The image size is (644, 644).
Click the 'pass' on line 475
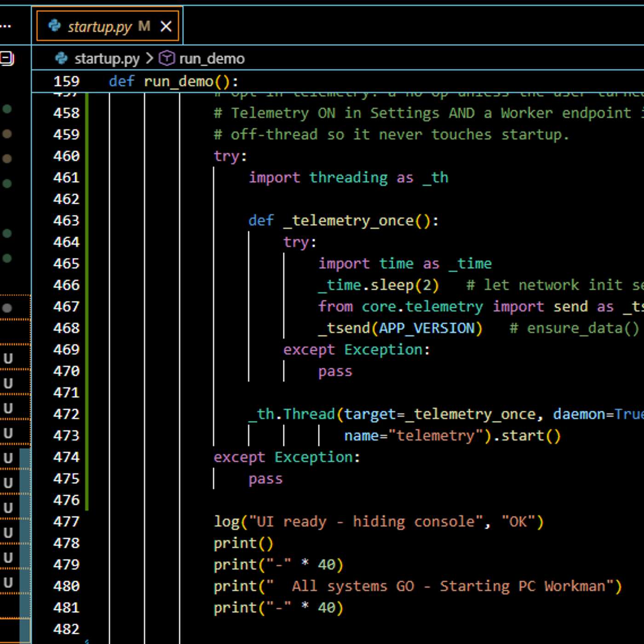265,479
